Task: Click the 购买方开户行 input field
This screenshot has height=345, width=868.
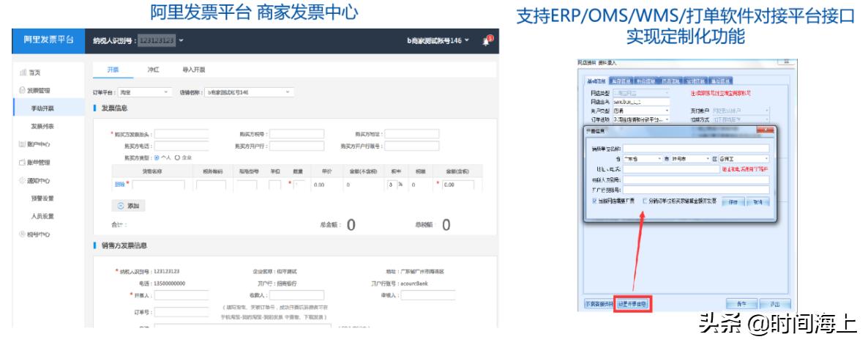Action: 296,146
